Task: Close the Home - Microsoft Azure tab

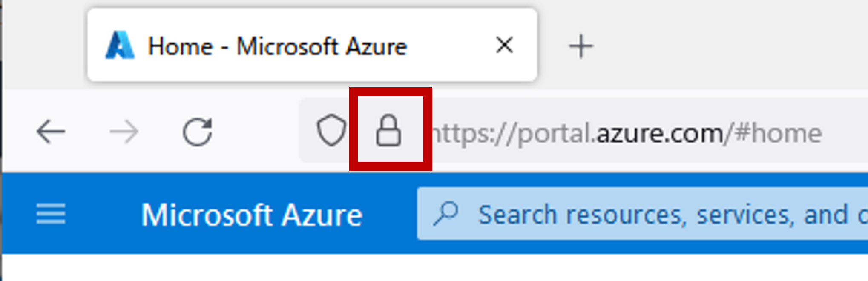Action: click(504, 46)
